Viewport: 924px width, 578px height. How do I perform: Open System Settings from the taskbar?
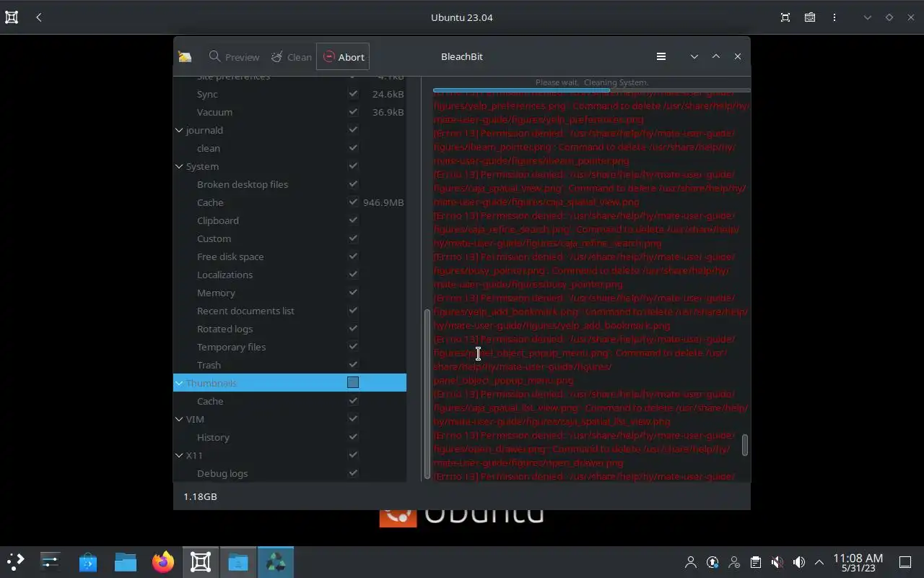(51, 561)
